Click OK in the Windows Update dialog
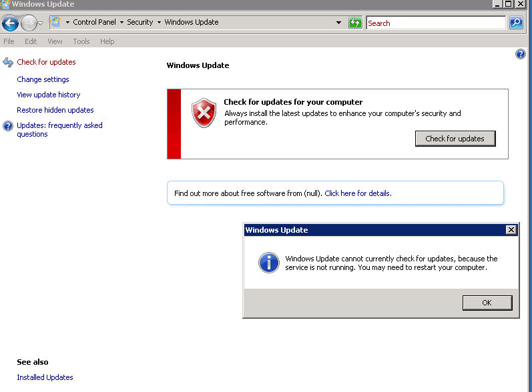The width and height of the screenshot is (532, 392). coord(487,303)
